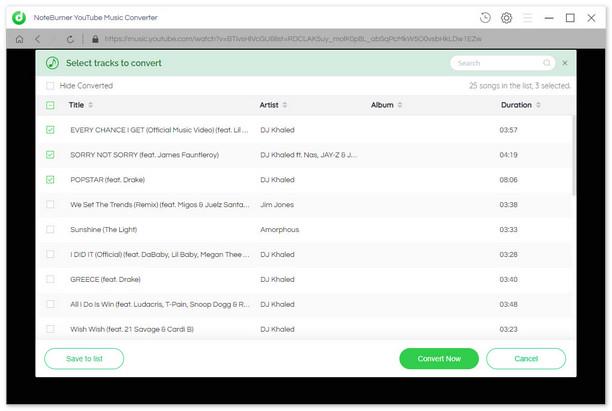
Task: Sort by Duration column arrows
Action: [538, 105]
